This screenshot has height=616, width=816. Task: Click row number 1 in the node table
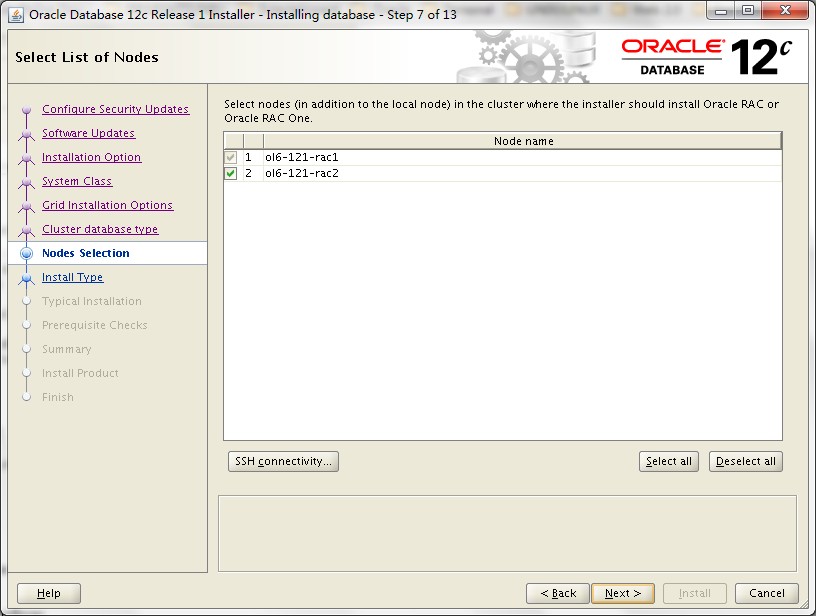(248, 157)
